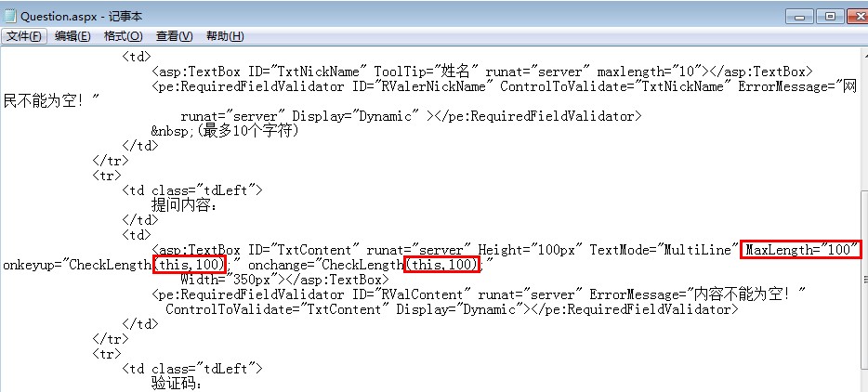Screen dimensions: 868x392
Task: Open the 查看(V) menu
Action: tap(175, 36)
